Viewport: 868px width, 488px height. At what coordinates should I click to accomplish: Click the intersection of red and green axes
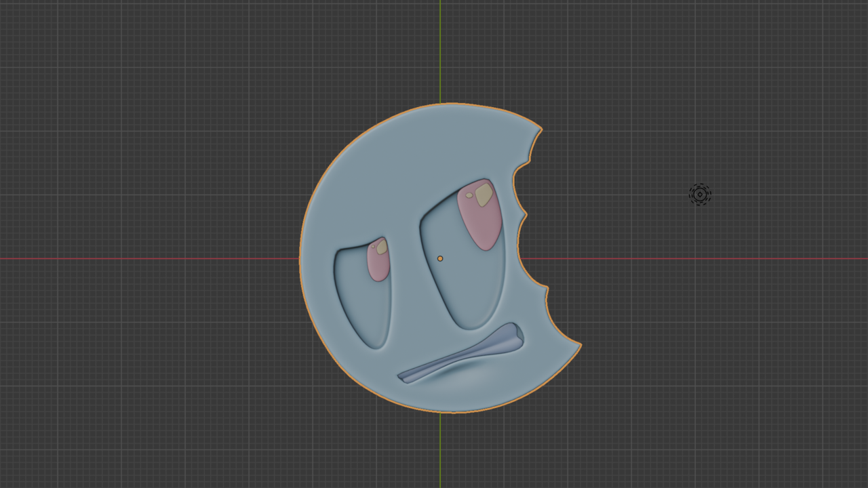[x=441, y=258]
